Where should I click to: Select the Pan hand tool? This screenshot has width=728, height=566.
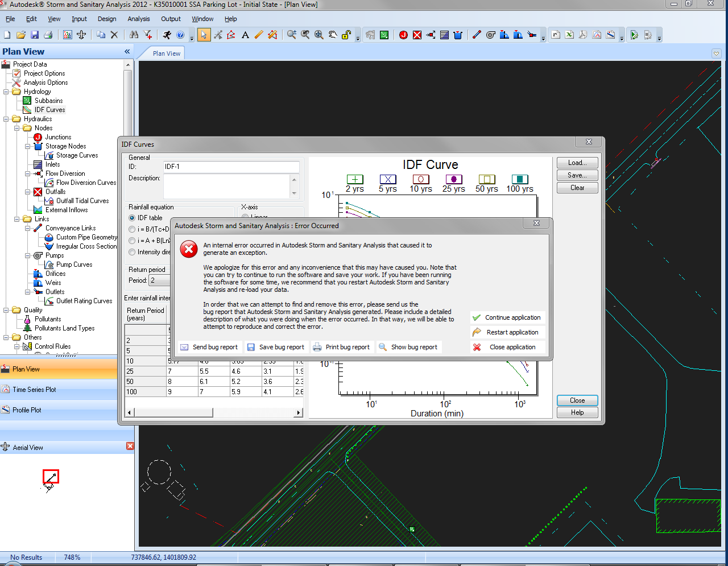point(333,35)
